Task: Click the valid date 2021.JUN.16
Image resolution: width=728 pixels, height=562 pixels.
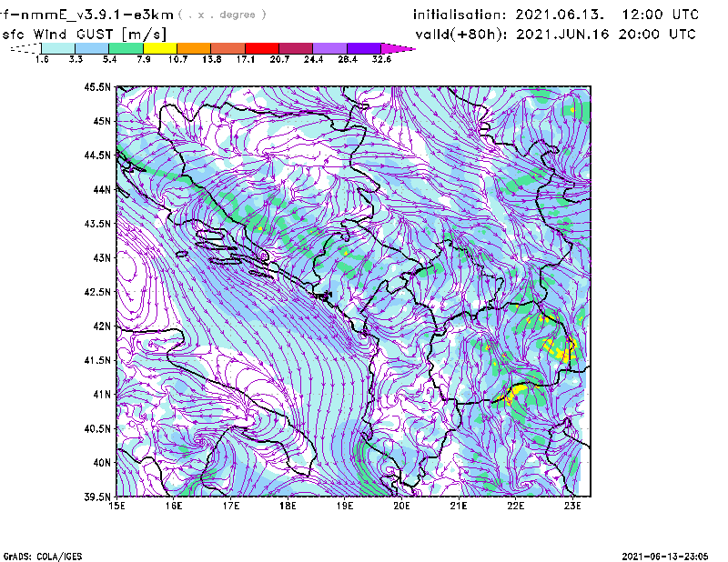Action: pyautogui.click(x=562, y=35)
